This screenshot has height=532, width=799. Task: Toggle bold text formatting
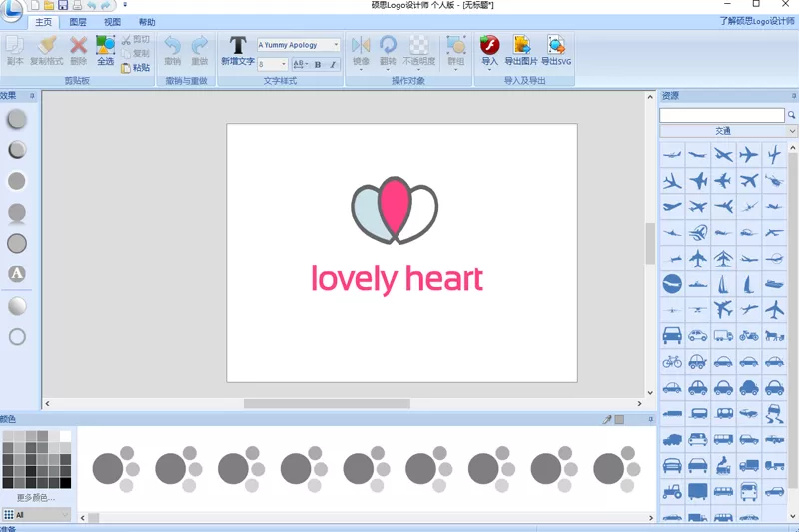[318, 64]
